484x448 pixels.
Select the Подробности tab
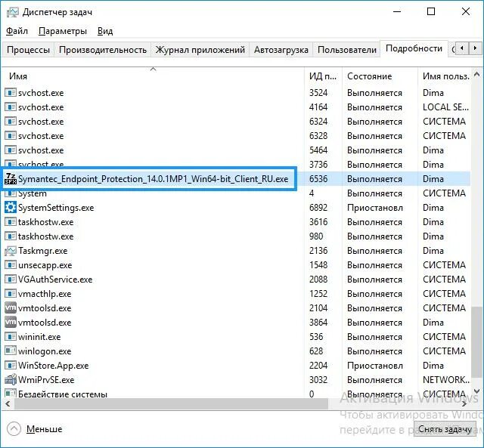tap(414, 48)
